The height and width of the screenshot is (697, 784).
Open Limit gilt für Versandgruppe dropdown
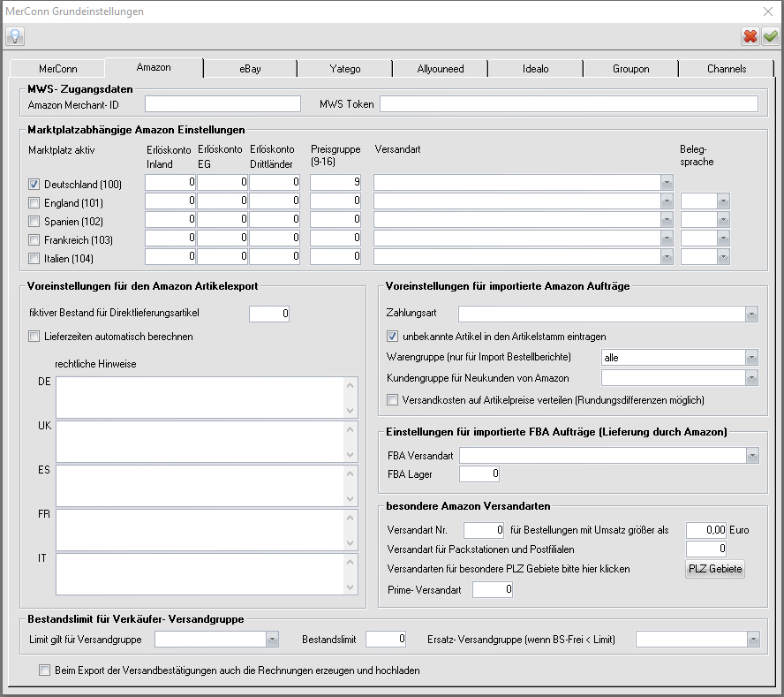tap(272, 639)
